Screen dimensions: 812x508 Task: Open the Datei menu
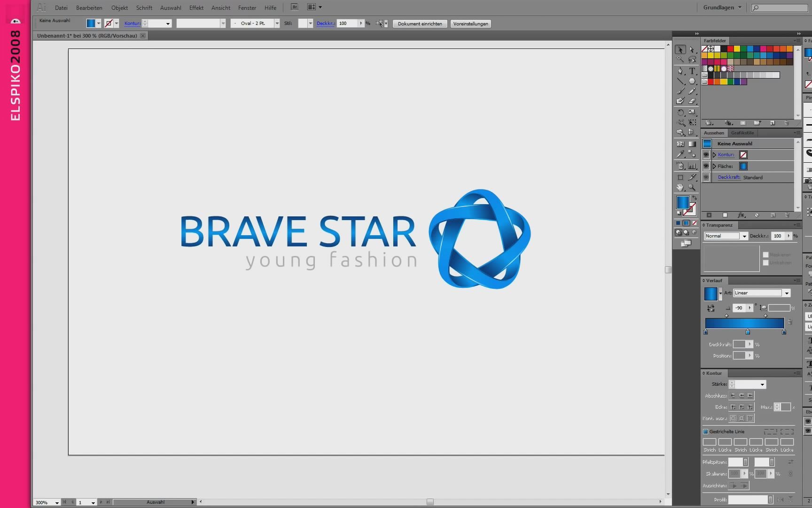(61, 8)
